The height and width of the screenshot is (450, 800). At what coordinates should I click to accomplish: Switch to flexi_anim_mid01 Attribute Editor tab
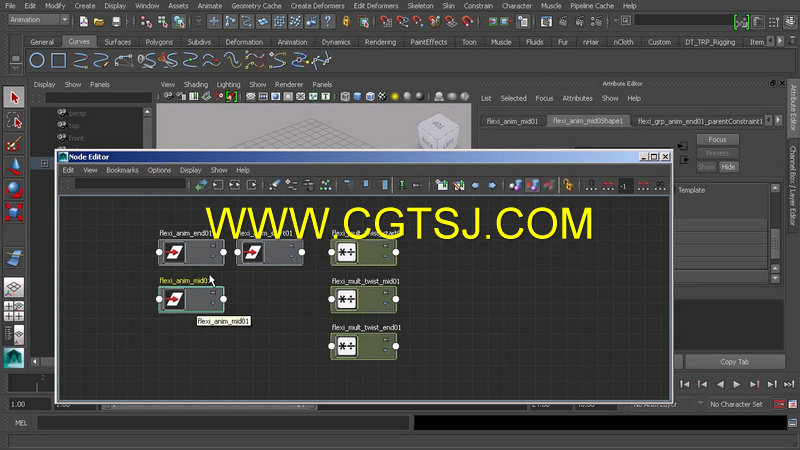[x=512, y=121]
